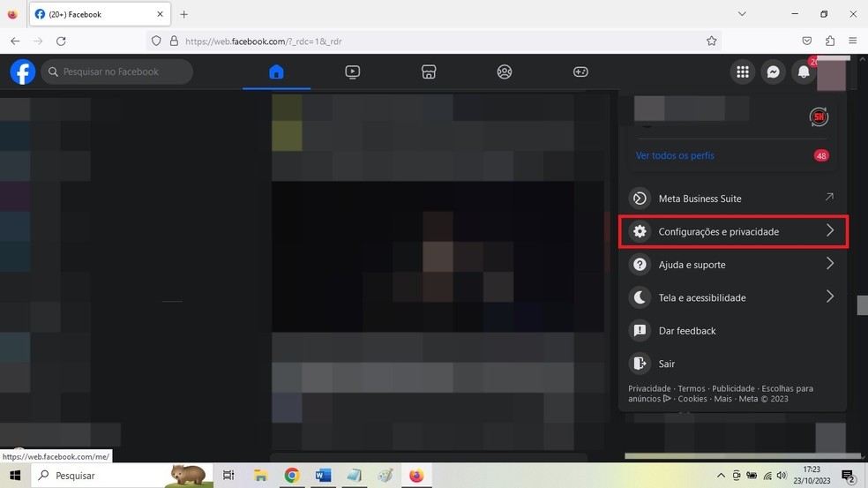This screenshot has width=868, height=488.
Task: Open Chrome from taskbar
Action: click(292, 476)
